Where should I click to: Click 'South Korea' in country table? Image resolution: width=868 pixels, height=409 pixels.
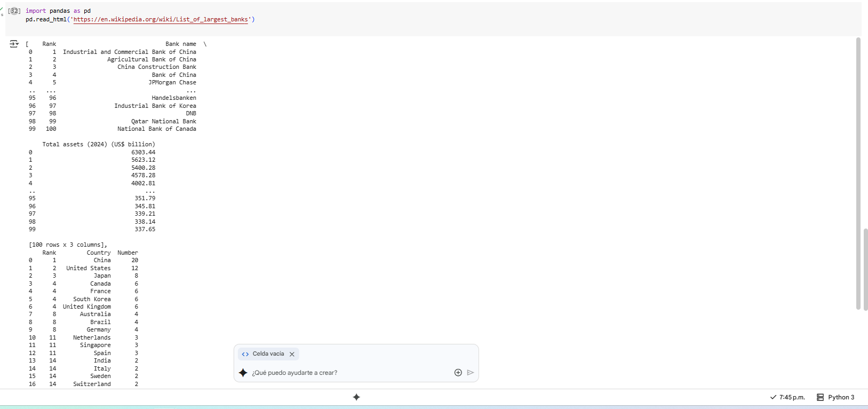pos(92,299)
